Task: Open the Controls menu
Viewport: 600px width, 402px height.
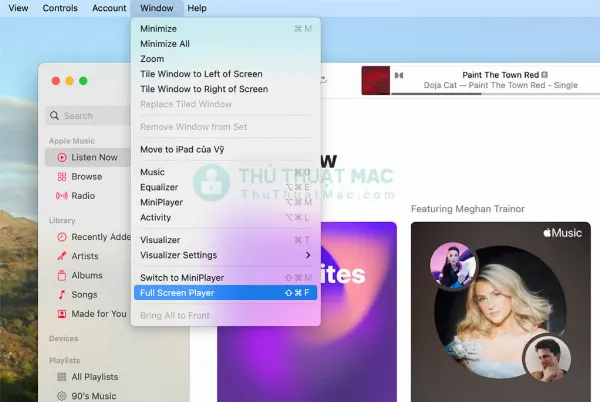Action: [60, 8]
